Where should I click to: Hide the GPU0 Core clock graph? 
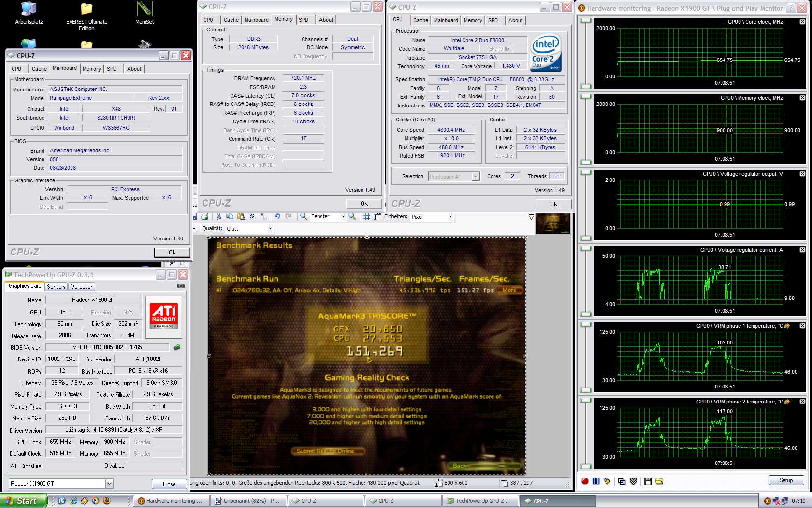[x=802, y=22]
